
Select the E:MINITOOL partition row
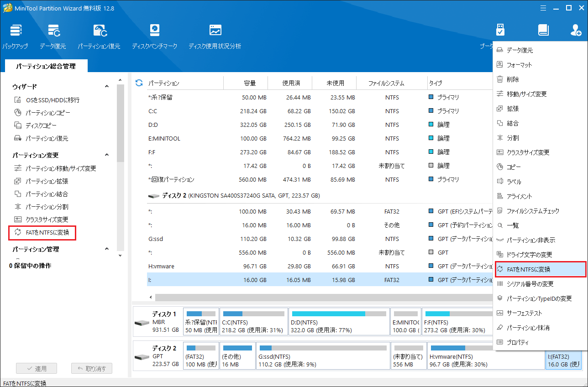pos(320,138)
